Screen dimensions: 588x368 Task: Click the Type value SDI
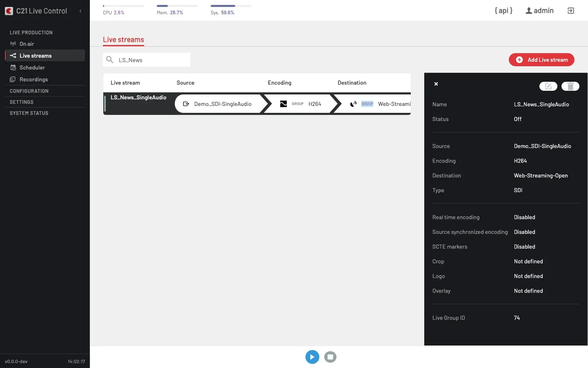(x=518, y=190)
